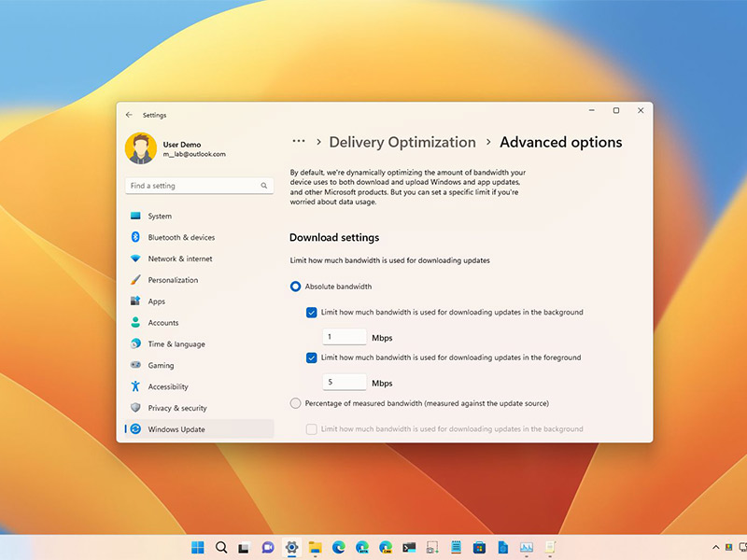Open the performance monitor app on taskbar
Image resolution: width=747 pixels, height=560 pixels.
[527, 548]
